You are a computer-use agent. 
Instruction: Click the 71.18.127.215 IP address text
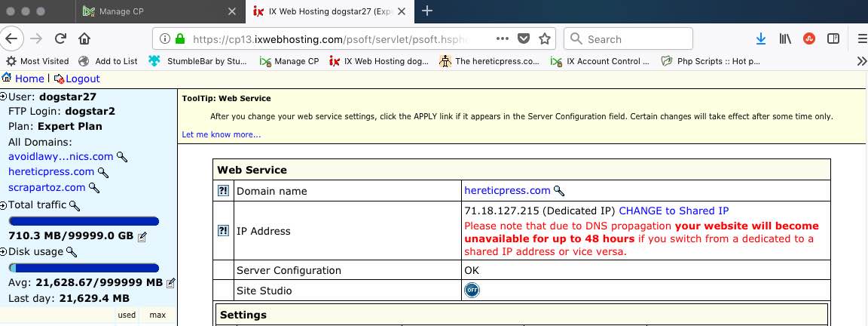tap(502, 211)
